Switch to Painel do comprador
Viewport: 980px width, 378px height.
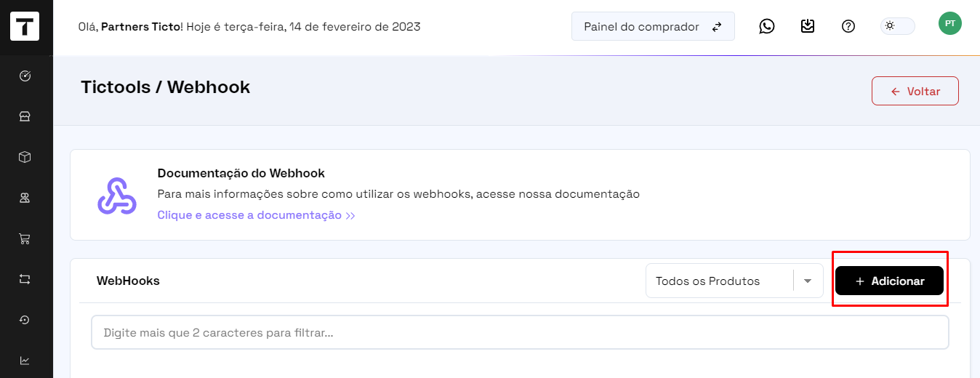point(653,27)
